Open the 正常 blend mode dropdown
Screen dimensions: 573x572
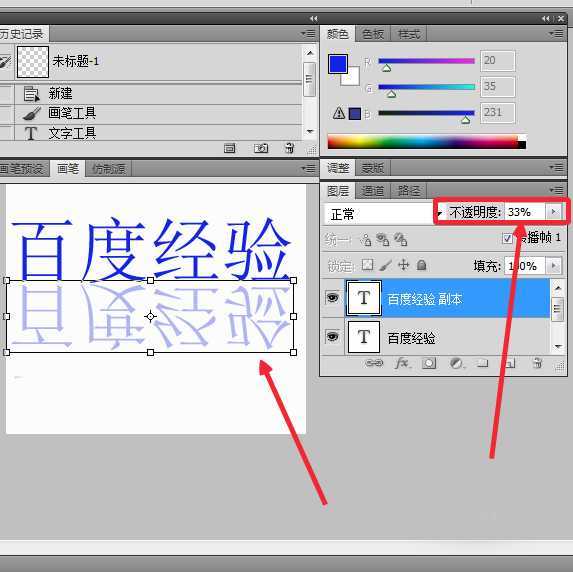(383, 214)
